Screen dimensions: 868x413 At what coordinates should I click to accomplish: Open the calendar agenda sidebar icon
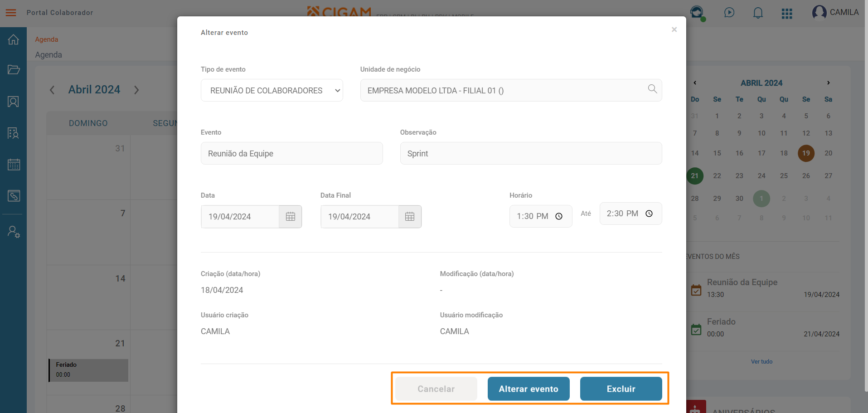(x=14, y=164)
